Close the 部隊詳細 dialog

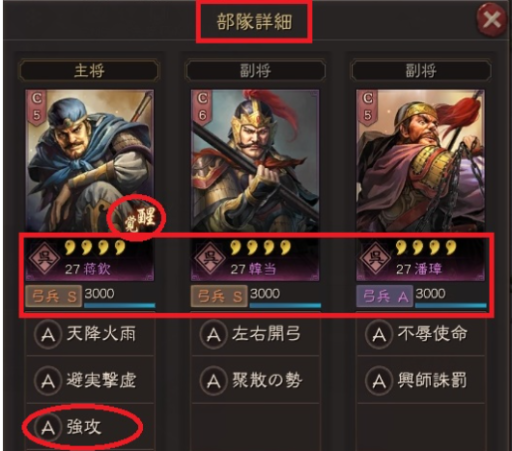[492, 21]
